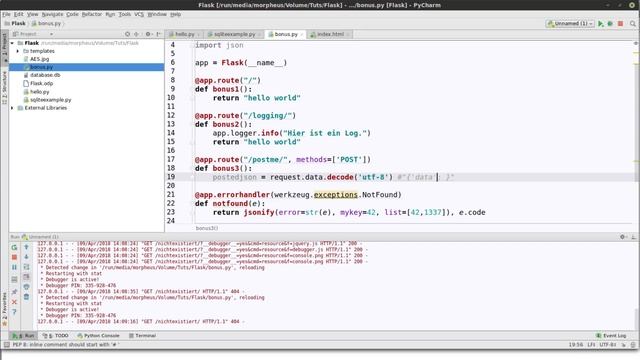Image resolution: width=640 pixels, height=360 pixels.
Task: Rerun the app in Run panel
Action: (x=14, y=247)
